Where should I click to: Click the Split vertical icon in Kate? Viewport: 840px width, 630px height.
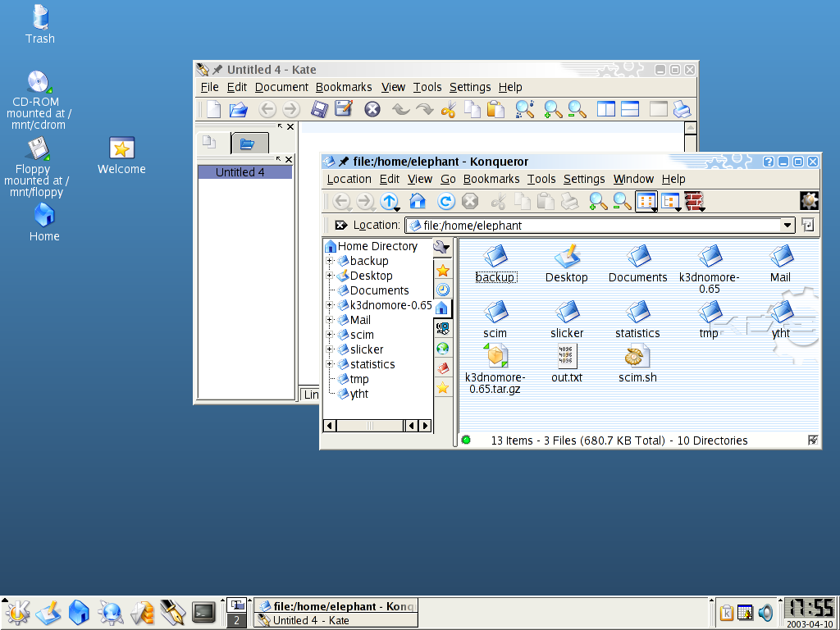pyautogui.click(x=606, y=109)
